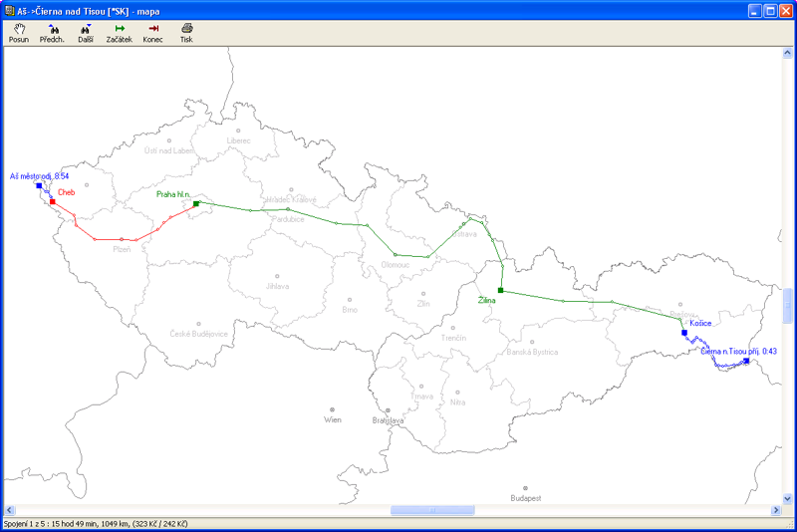
Task: Maximize the map window
Action: [769, 9]
